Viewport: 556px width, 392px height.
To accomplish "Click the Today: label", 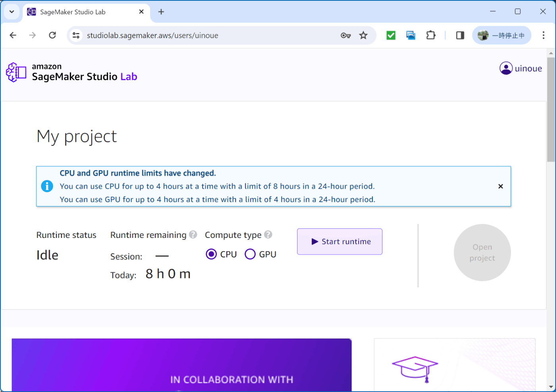I will [123, 275].
